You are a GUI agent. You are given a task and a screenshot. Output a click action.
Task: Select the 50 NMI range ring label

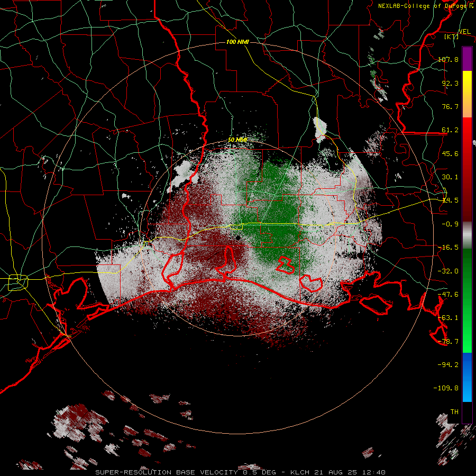click(237, 140)
